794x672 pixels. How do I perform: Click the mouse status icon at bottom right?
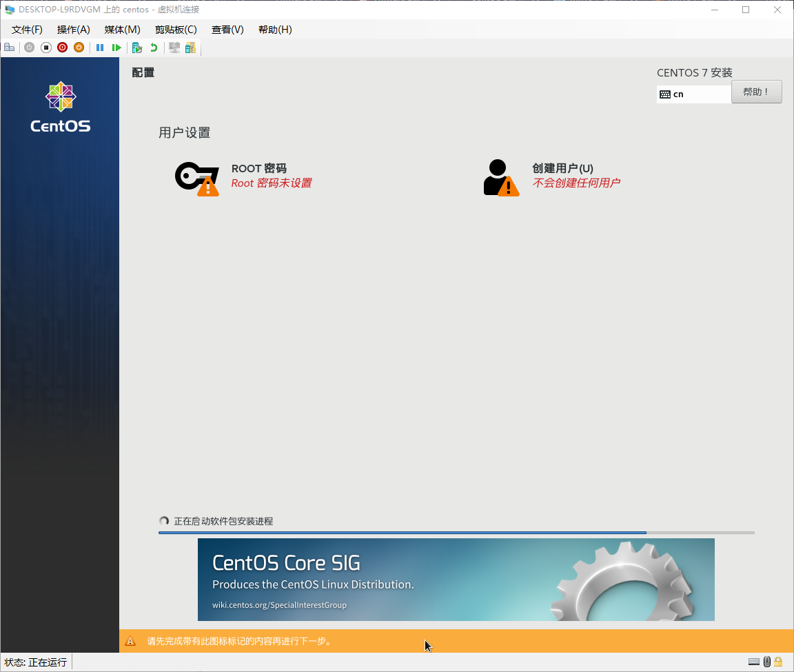coord(766,662)
